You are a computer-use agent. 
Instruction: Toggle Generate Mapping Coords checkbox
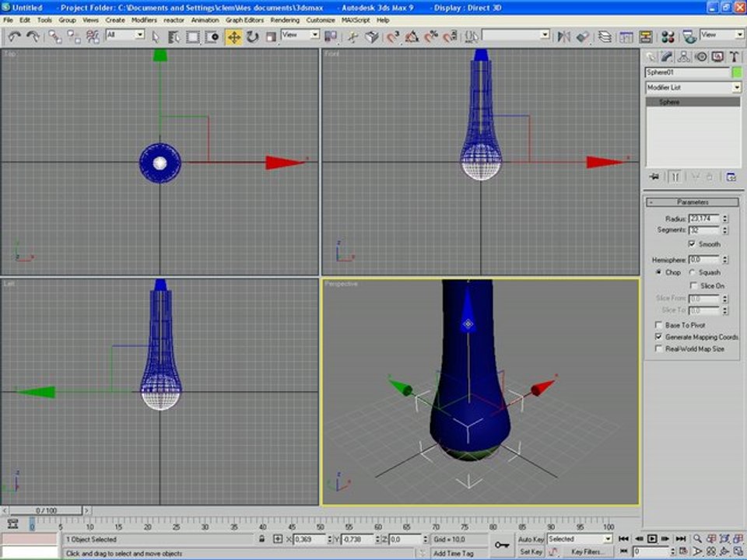pos(658,337)
